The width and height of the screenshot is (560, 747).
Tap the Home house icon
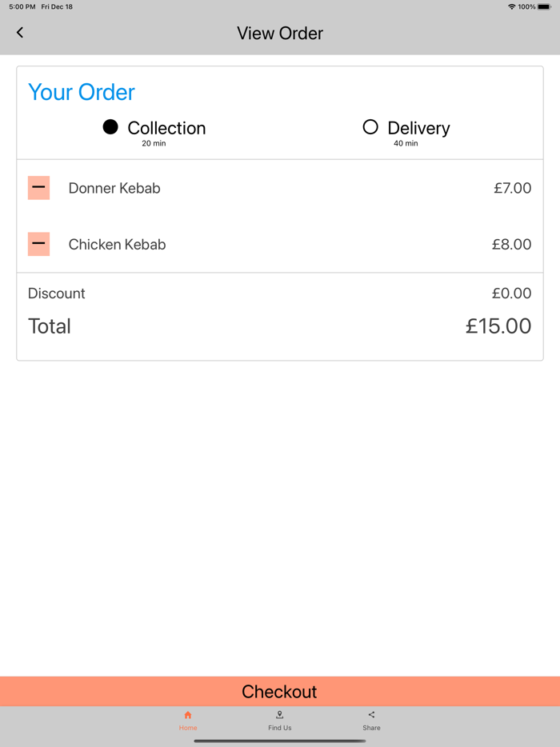click(x=188, y=715)
